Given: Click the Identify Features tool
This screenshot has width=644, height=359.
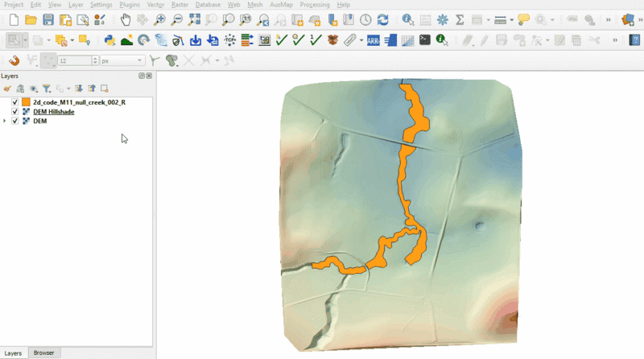Looking at the screenshot, I should (x=407, y=19).
